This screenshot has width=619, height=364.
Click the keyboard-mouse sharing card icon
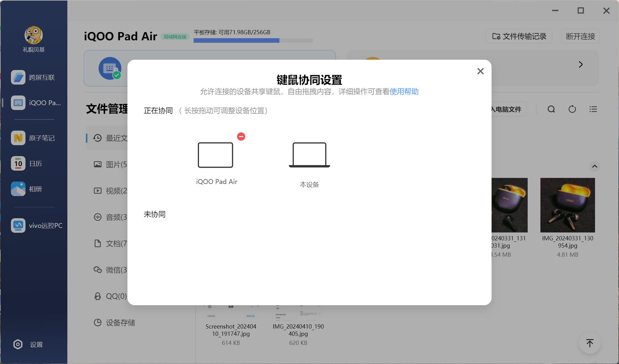[x=110, y=68]
